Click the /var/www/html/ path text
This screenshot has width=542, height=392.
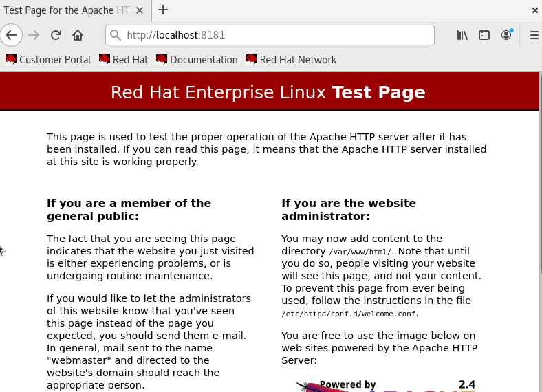pos(360,252)
